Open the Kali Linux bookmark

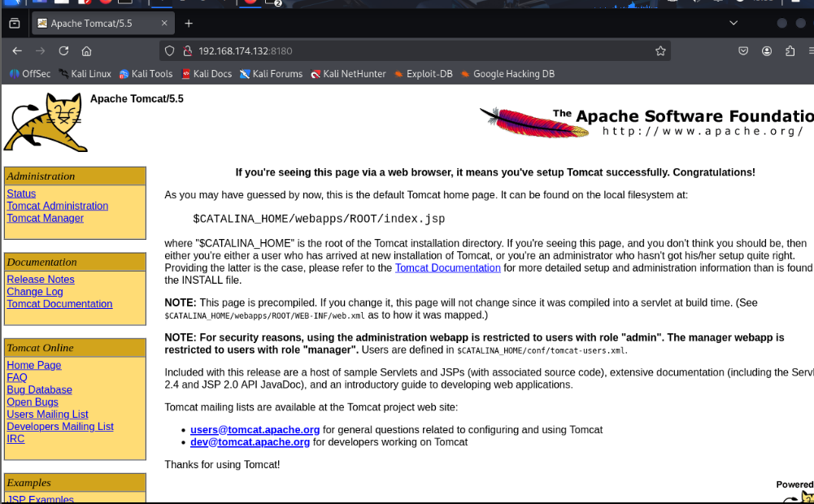[x=85, y=74]
